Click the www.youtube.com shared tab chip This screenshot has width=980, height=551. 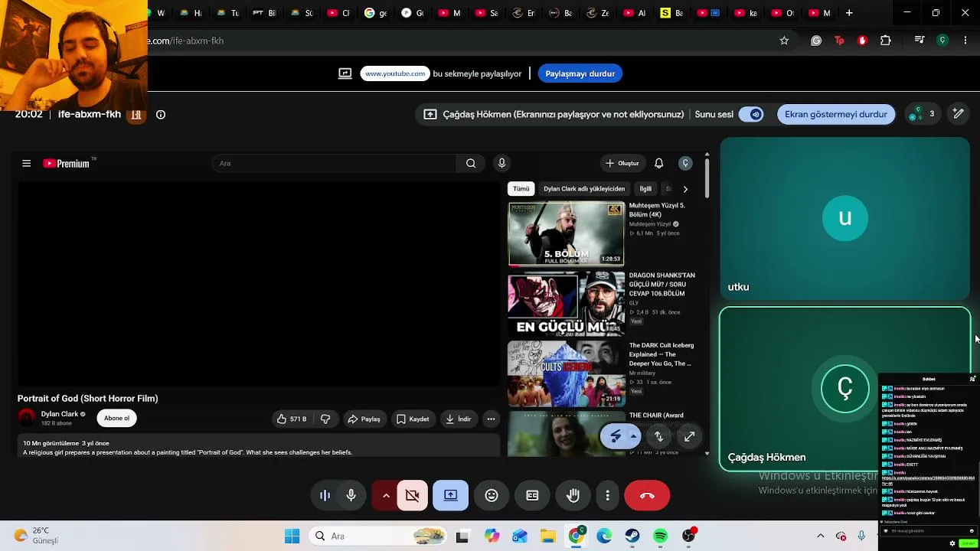(395, 73)
